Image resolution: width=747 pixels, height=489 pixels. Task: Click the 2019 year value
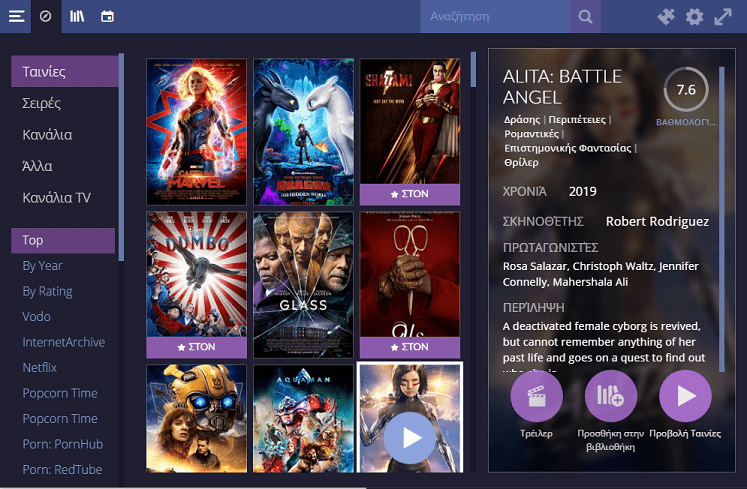[x=582, y=192]
